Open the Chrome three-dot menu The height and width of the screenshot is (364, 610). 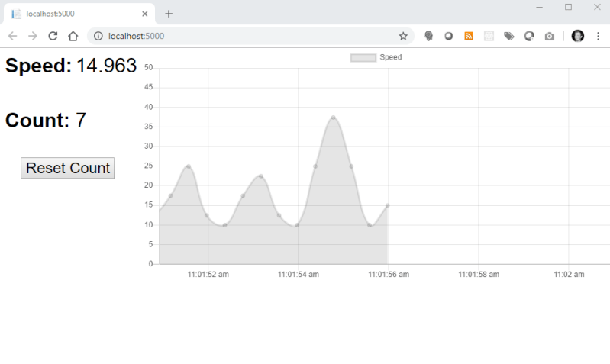click(599, 36)
